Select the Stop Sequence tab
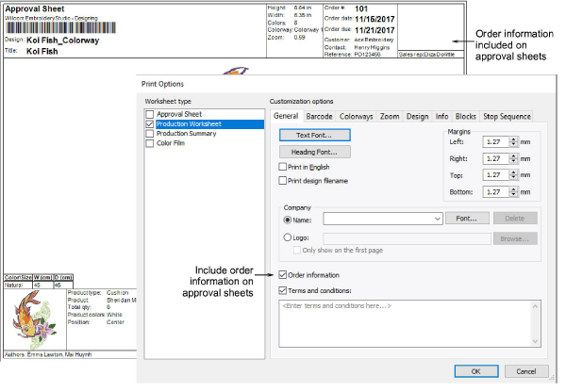566x392 pixels. 507,116
